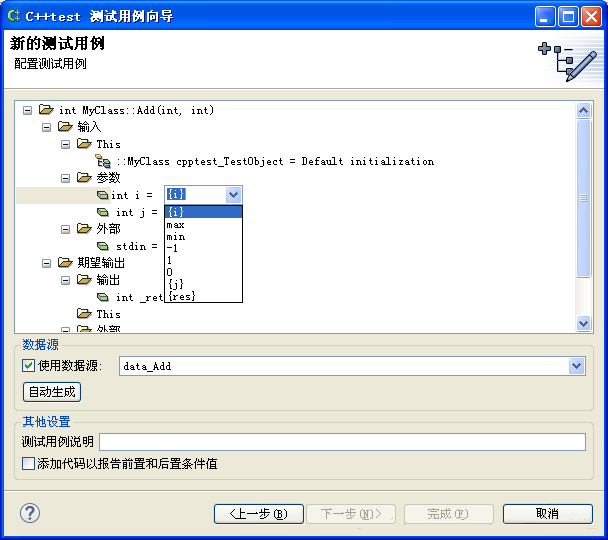Click the stdin variable icon
Viewport: 608px width, 540px height.
(x=103, y=246)
